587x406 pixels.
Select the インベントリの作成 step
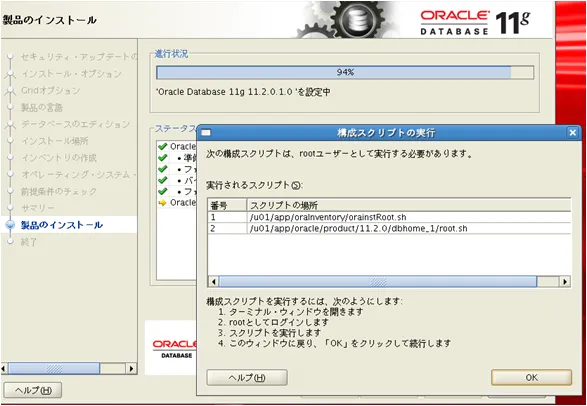click(x=59, y=158)
